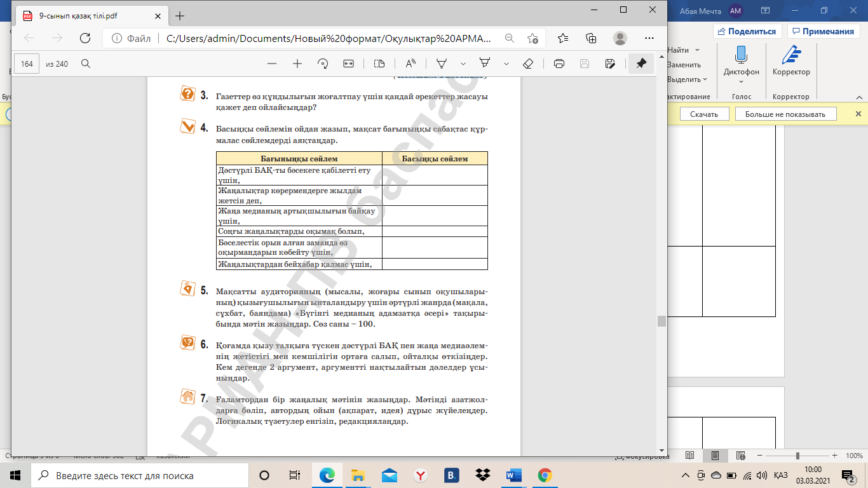Add this page to favorites
Screen dimensions: 868x488
tap(532, 38)
